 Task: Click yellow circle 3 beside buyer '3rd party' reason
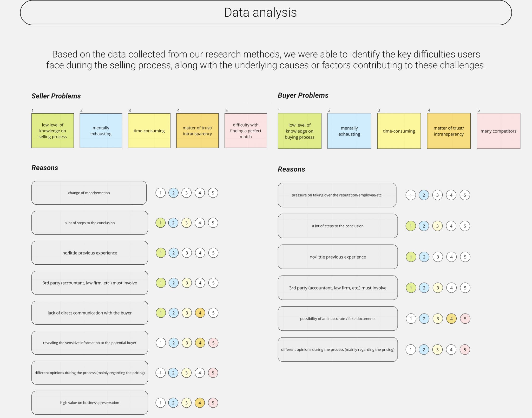point(438,288)
